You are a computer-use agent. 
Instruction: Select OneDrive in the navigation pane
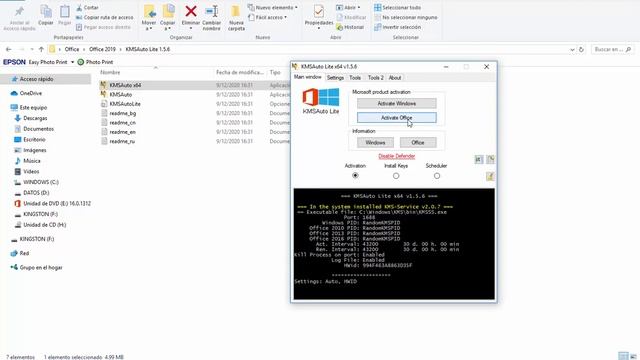point(31,93)
